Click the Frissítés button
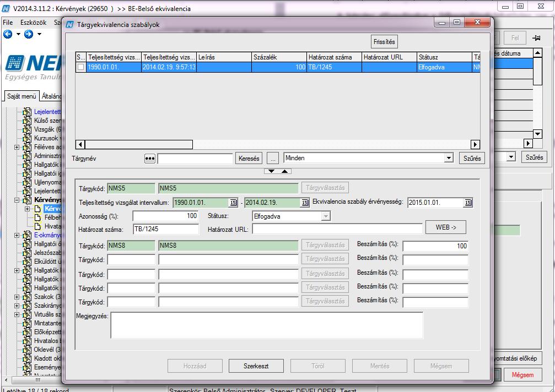Image resolution: width=555 pixels, height=392 pixels. (x=384, y=42)
